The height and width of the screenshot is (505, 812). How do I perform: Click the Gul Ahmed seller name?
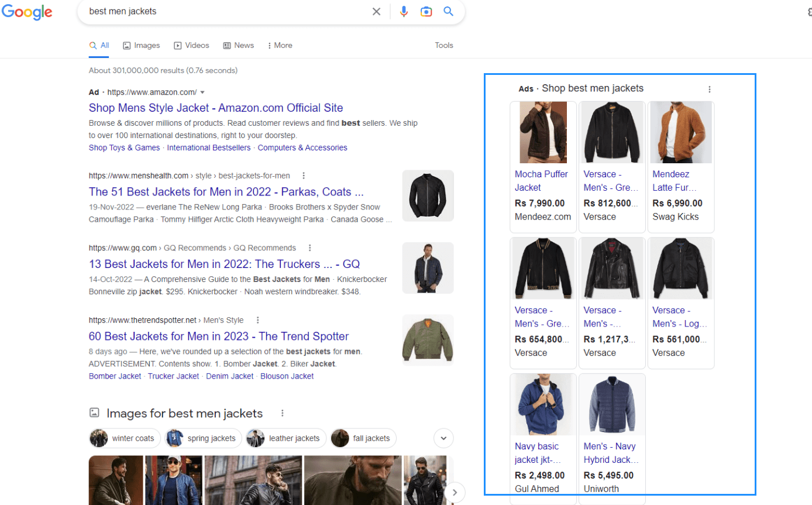(537, 489)
